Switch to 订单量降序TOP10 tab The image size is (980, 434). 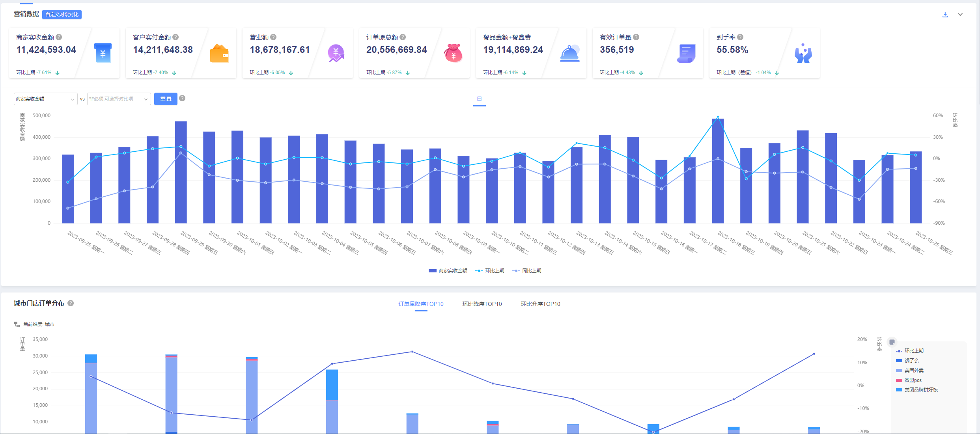tap(421, 304)
